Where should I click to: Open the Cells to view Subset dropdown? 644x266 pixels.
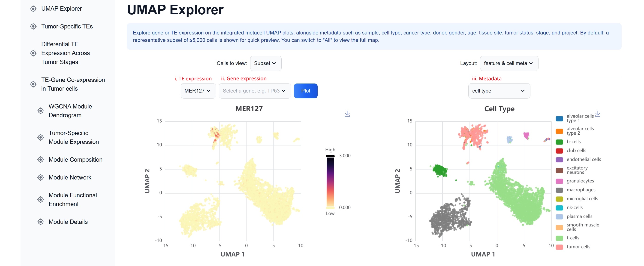click(x=265, y=63)
